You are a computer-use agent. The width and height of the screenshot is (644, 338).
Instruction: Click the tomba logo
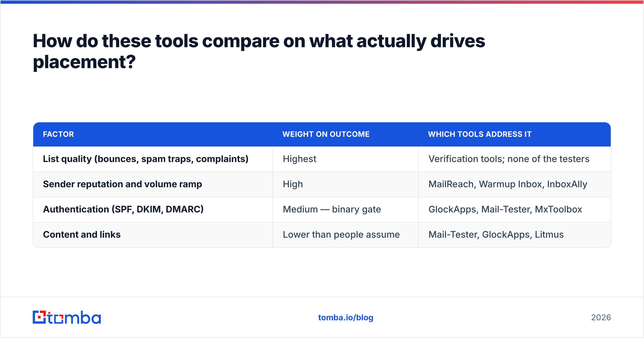tap(67, 317)
